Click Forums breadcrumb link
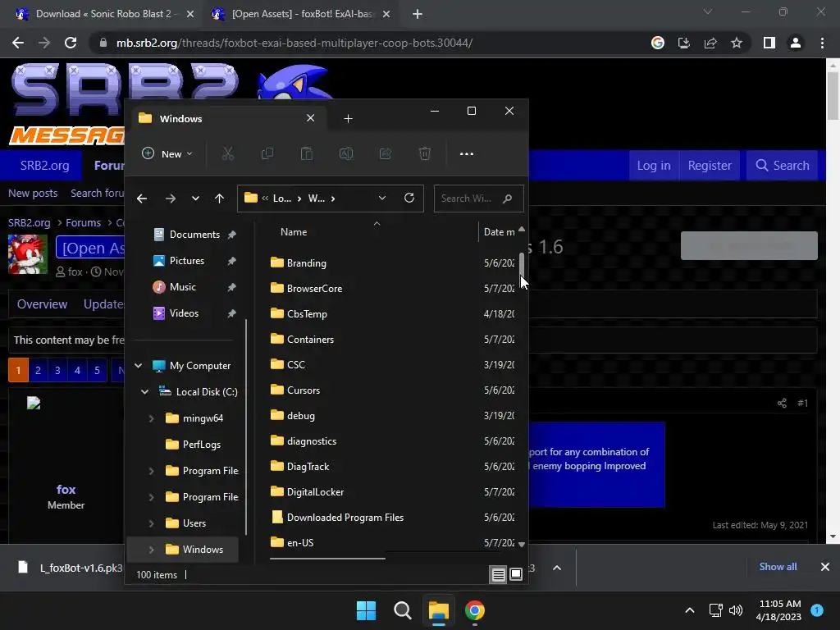This screenshot has width=840, height=630. (83, 222)
